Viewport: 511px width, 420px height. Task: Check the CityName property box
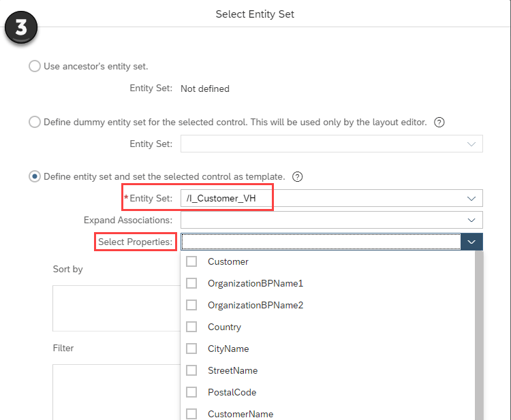tap(191, 349)
